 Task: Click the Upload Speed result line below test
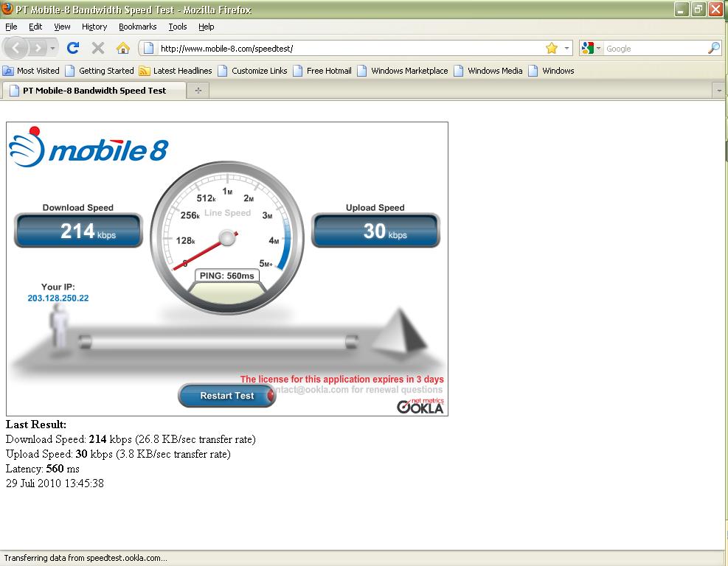pos(119,454)
